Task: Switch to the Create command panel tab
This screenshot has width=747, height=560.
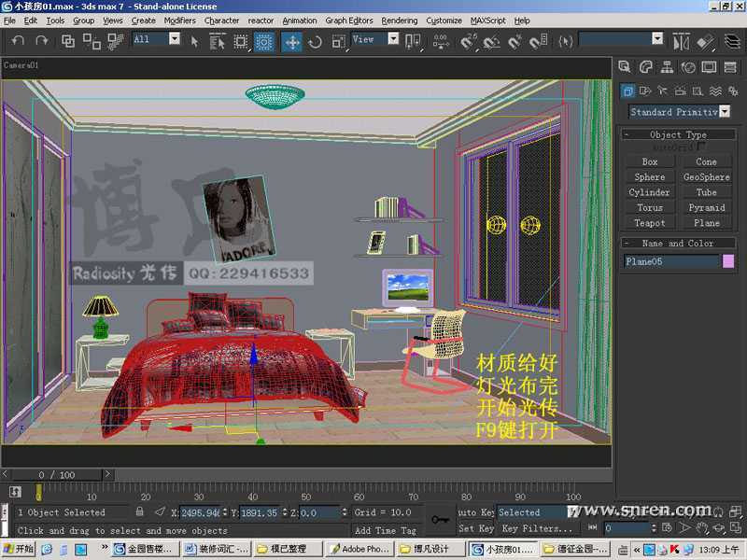Action: 624,67
